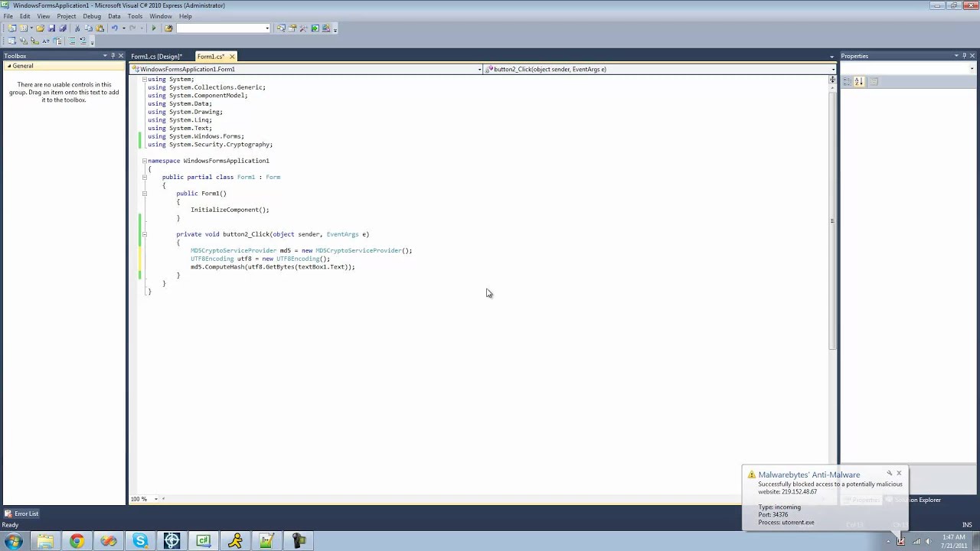Open the View menu
The height and width of the screenshot is (551, 980).
tap(44, 16)
